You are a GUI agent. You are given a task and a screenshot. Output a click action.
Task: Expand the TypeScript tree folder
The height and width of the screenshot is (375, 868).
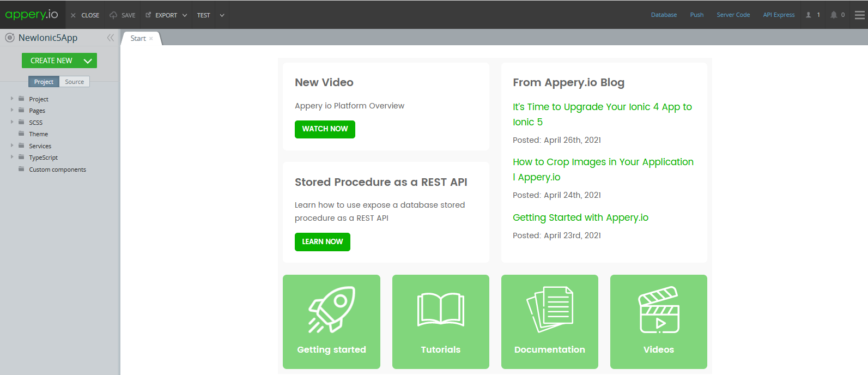coord(12,157)
